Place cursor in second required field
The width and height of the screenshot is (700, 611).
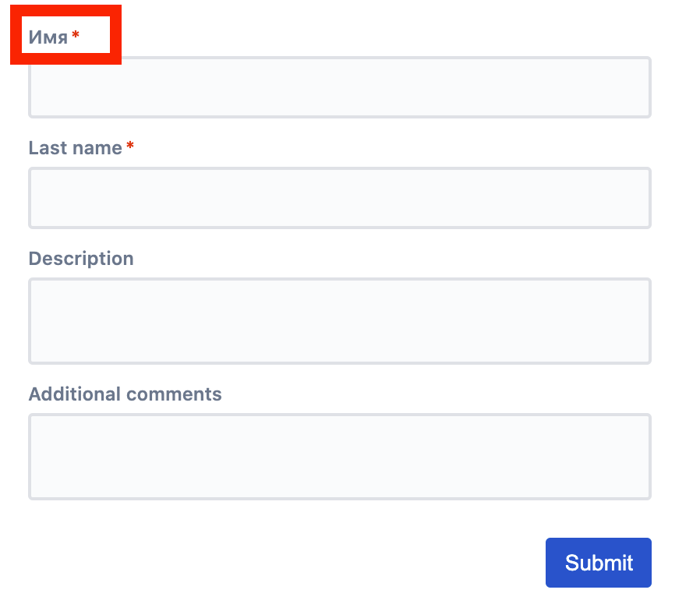(x=340, y=198)
